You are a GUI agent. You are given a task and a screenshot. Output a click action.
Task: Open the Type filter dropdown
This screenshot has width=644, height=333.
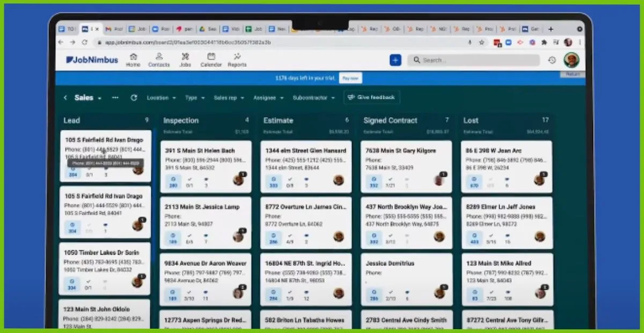pyautogui.click(x=195, y=98)
